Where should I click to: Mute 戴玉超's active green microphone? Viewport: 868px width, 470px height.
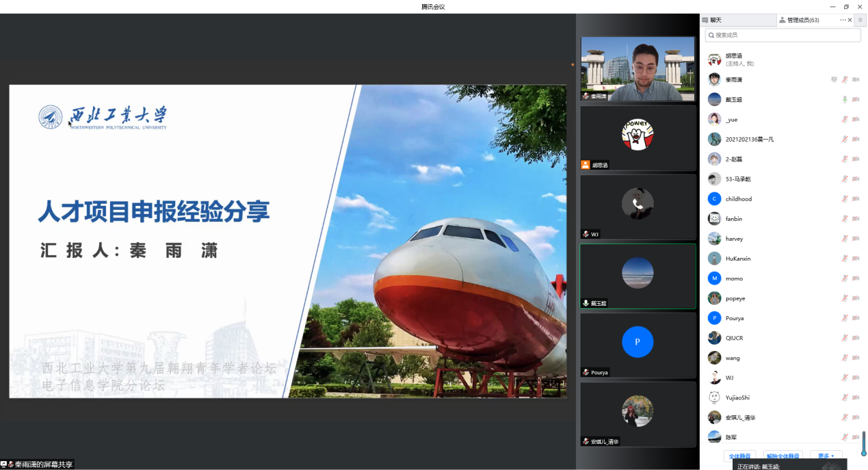point(845,100)
